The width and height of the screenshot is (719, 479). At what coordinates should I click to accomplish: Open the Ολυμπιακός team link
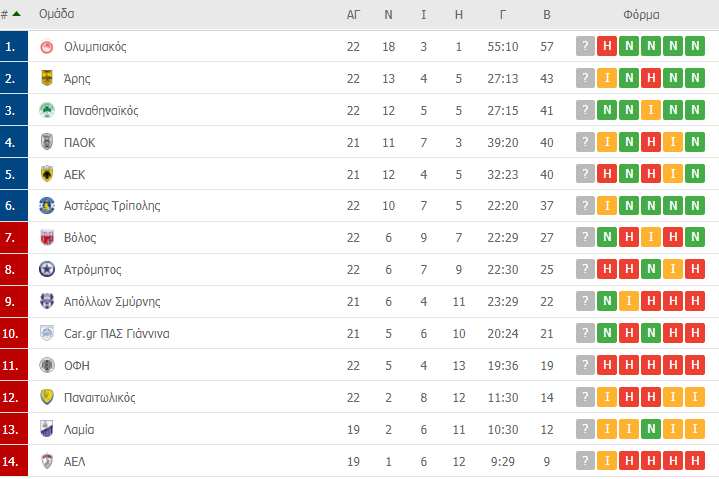[x=95, y=47]
